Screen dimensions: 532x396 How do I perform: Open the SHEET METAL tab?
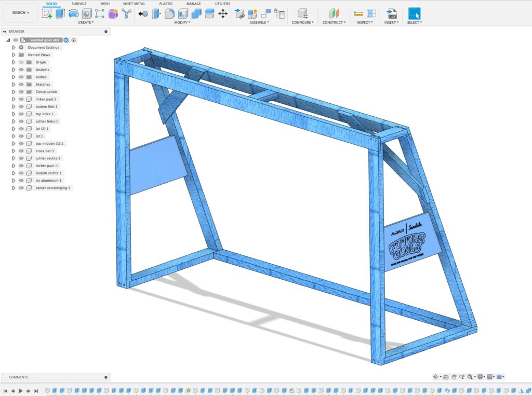134,4
